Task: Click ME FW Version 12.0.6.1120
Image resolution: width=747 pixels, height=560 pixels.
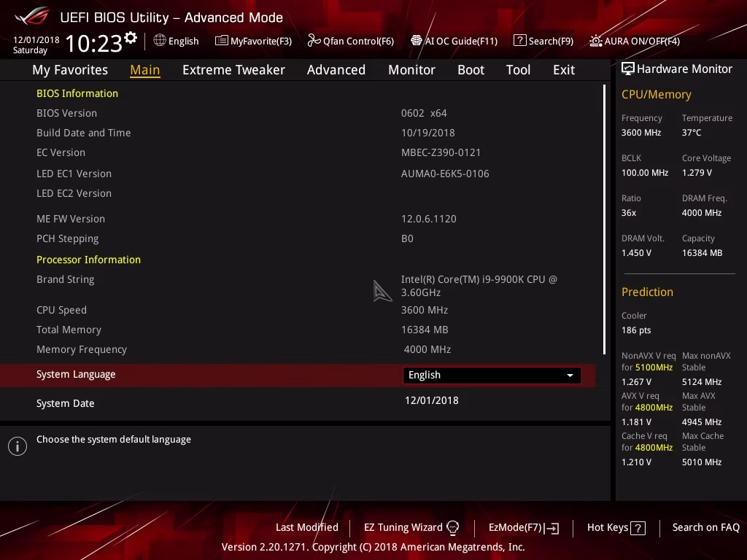Action: [x=428, y=219]
